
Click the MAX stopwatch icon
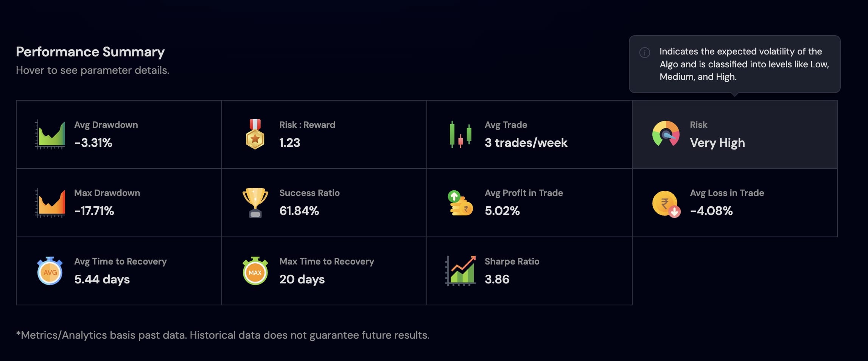(x=255, y=271)
